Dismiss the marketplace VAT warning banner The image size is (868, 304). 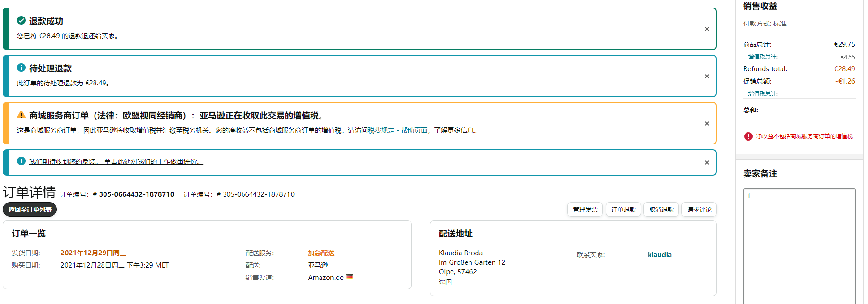707,124
